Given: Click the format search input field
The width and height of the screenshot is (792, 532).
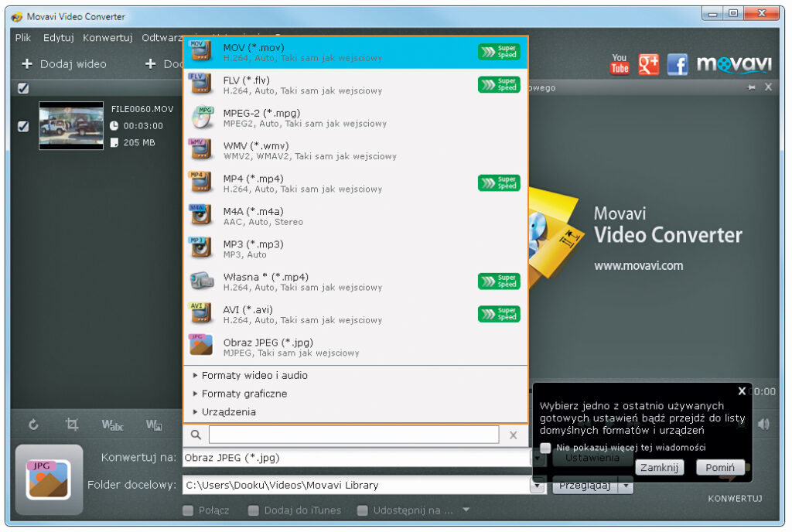Looking at the screenshot, I should pos(353,435).
